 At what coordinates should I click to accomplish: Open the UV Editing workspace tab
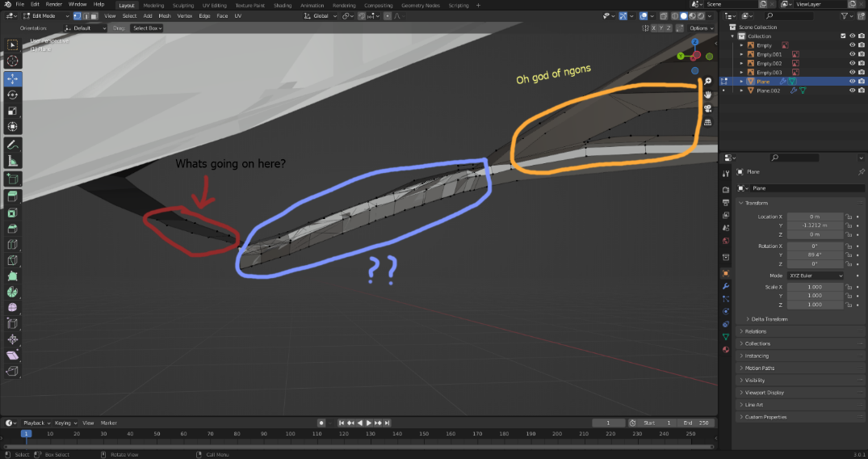click(214, 5)
